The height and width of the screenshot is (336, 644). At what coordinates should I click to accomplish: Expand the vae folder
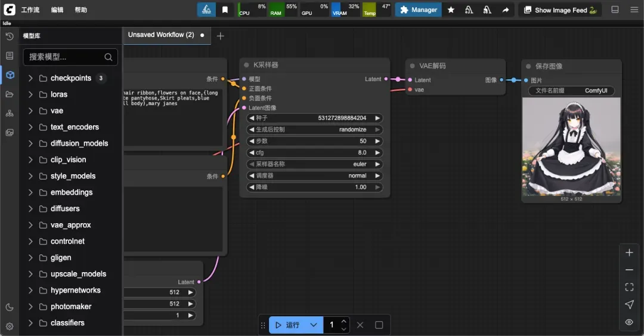[x=30, y=110]
